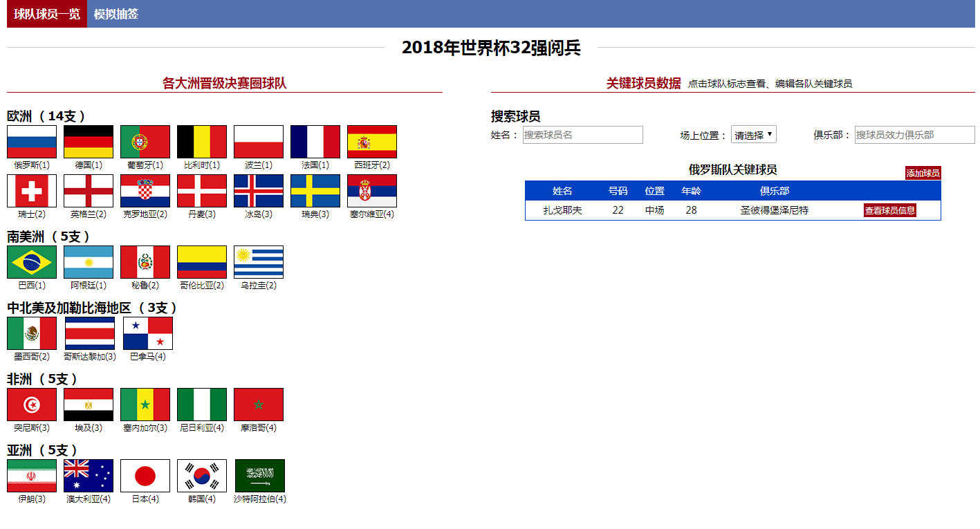
Task: Select the Uruguay flag
Action: 259,262
